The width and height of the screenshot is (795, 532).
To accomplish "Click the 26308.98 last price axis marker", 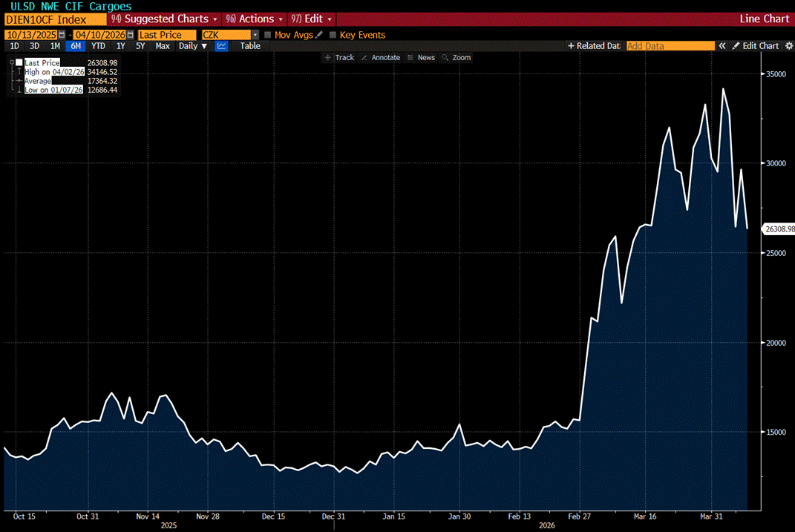I will pos(779,229).
